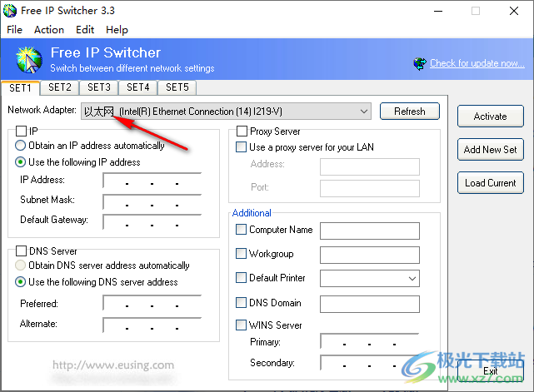Image resolution: width=534 pixels, height=392 pixels.
Task: Click the Subnet Mask input field
Action: (152, 202)
